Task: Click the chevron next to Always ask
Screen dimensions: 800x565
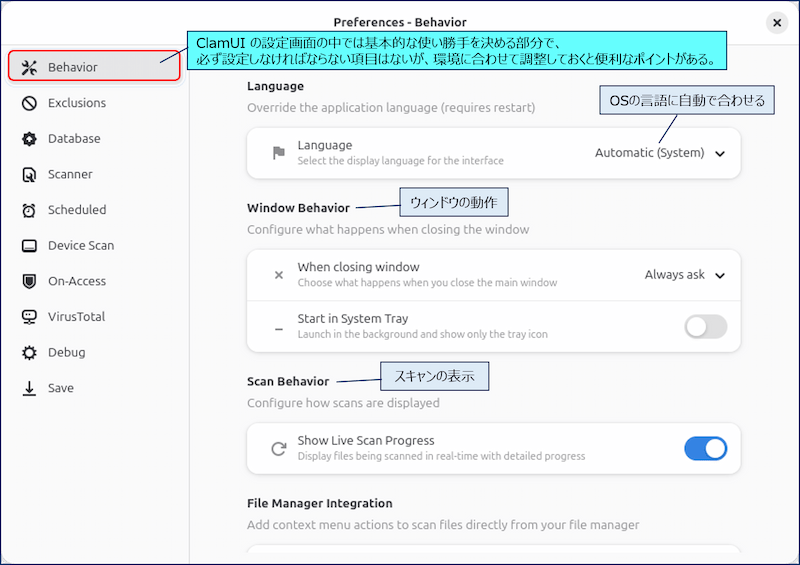Action: (720, 276)
